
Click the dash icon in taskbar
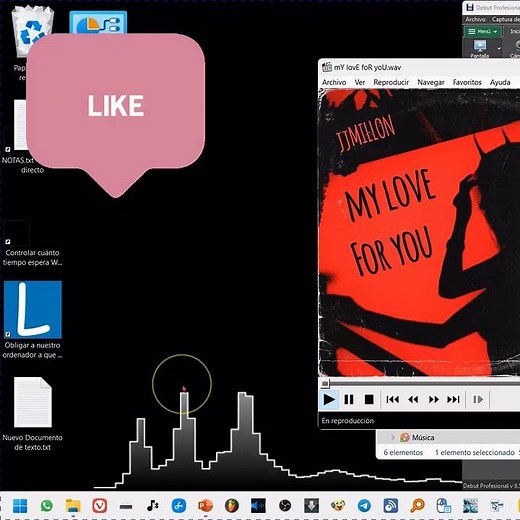click(126, 506)
